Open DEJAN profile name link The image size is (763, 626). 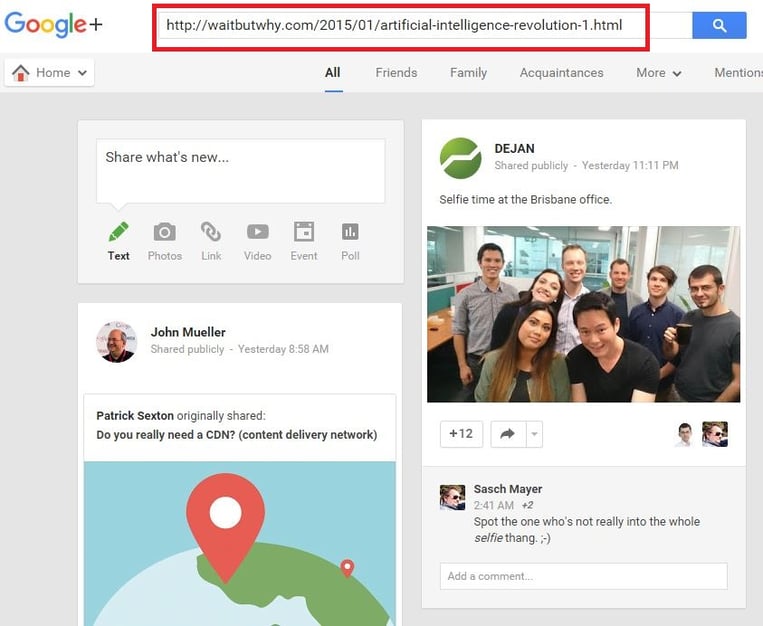pyautogui.click(x=514, y=148)
